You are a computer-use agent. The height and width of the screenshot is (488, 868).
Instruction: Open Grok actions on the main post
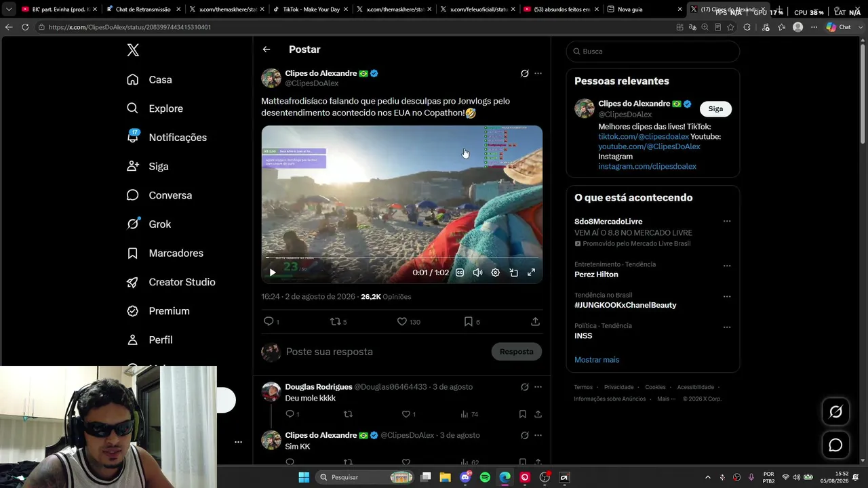(524, 73)
